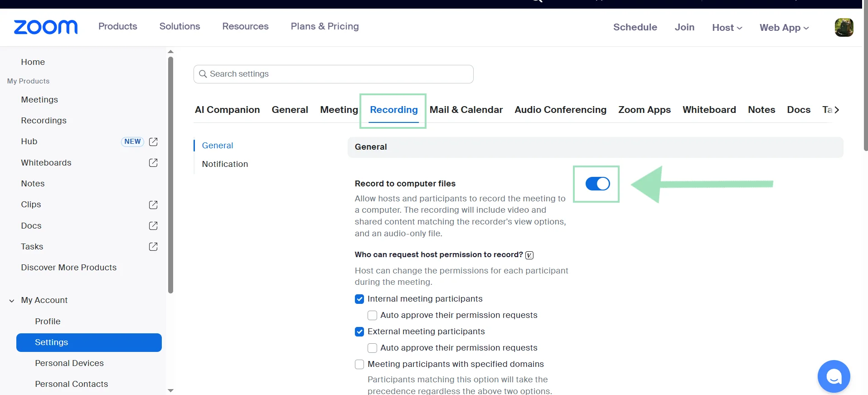Click the NEW badge beside Hub

tap(132, 141)
